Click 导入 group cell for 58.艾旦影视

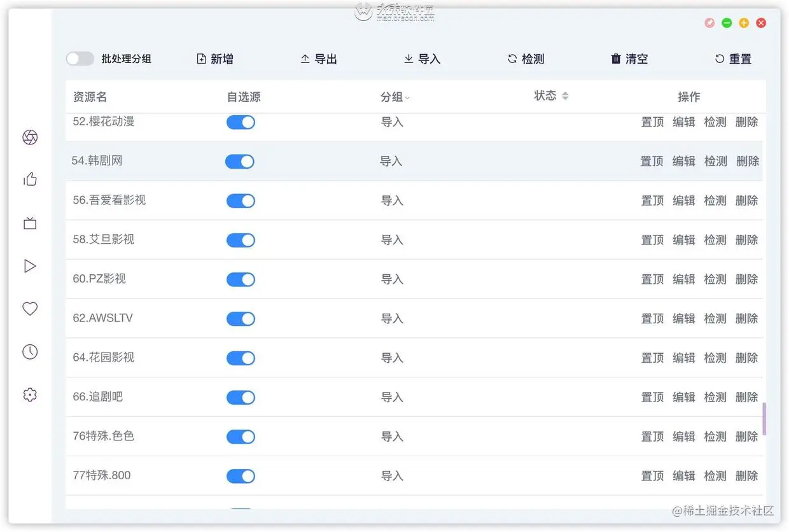pyautogui.click(x=392, y=241)
